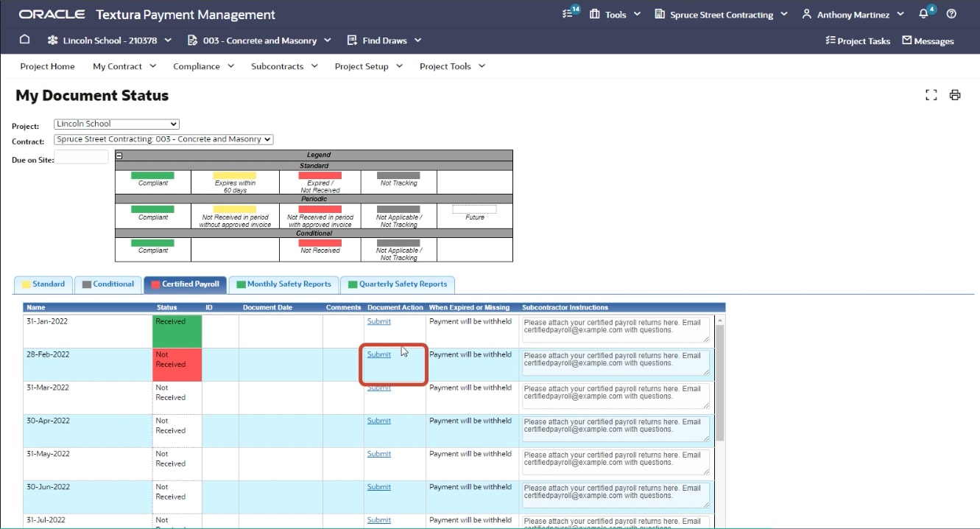Open the help question mark icon
The width and height of the screenshot is (980, 529).
click(x=951, y=14)
